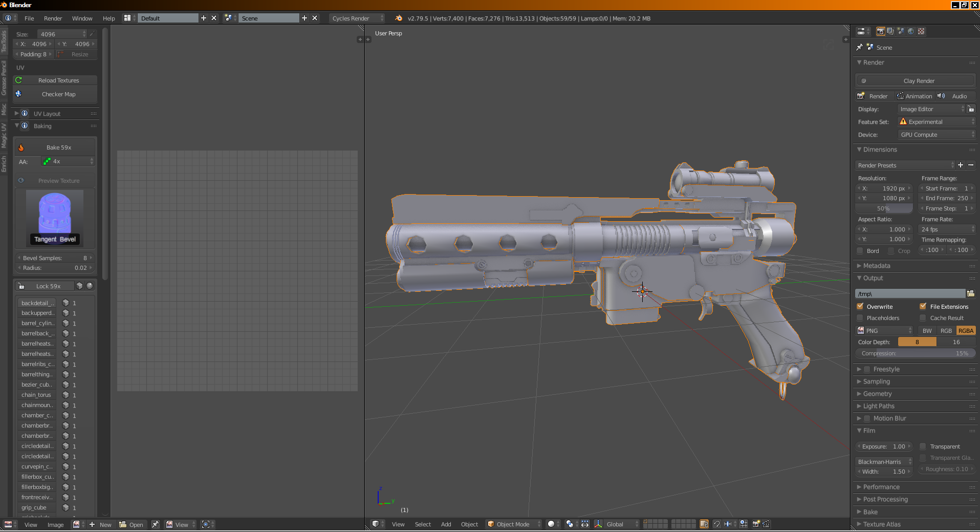Disable the File Extensions checkbox

coord(923,306)
